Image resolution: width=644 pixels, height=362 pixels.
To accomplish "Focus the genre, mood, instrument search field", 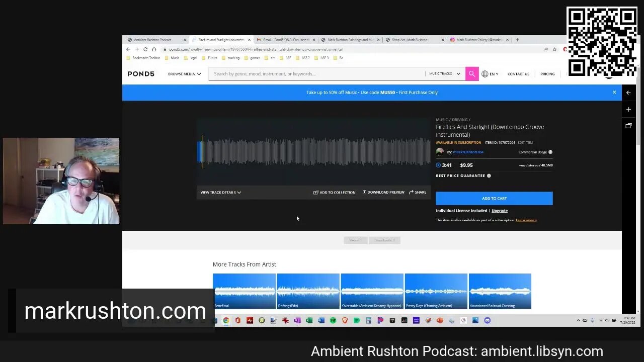I will [x=317, y=74].
